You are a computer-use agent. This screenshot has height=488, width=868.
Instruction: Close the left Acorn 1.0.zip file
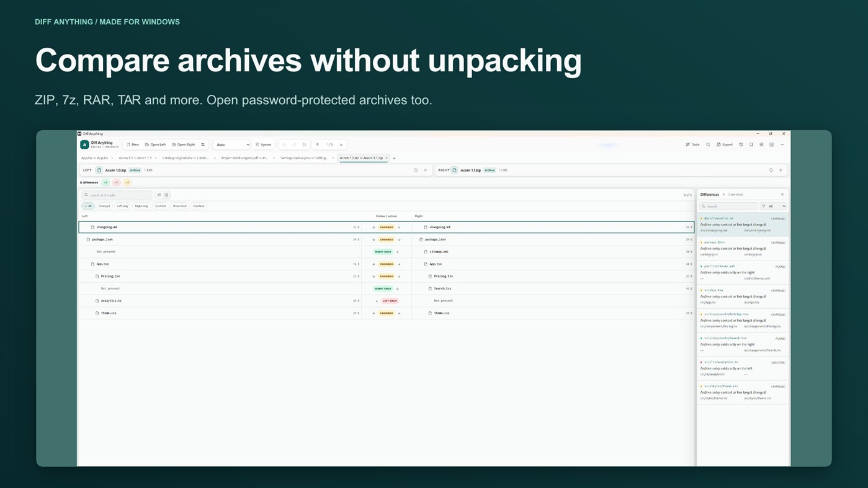point(425,170)
